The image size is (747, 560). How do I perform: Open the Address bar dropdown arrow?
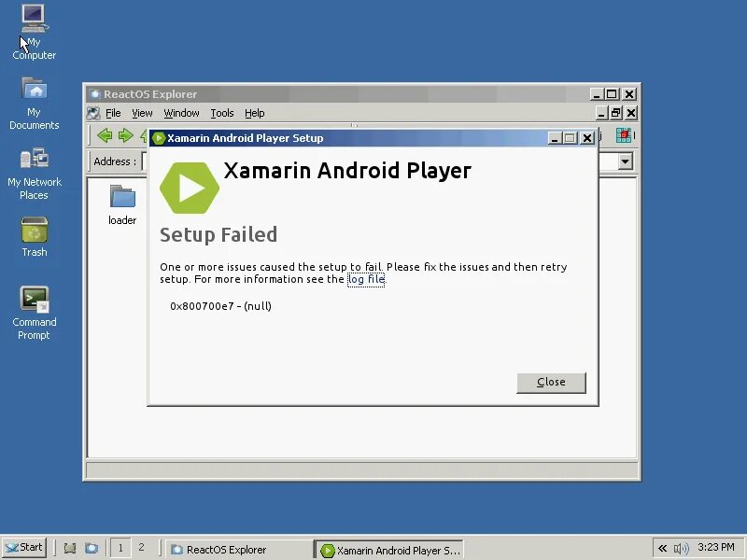(626, 161)
